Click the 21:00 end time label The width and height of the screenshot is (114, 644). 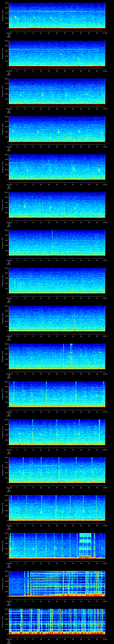(105, 33)
